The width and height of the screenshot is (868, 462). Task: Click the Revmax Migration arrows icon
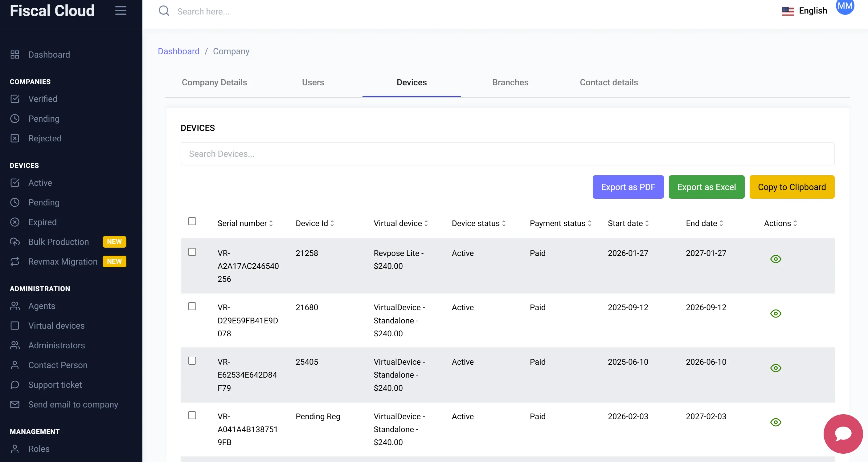coord(15,261)
